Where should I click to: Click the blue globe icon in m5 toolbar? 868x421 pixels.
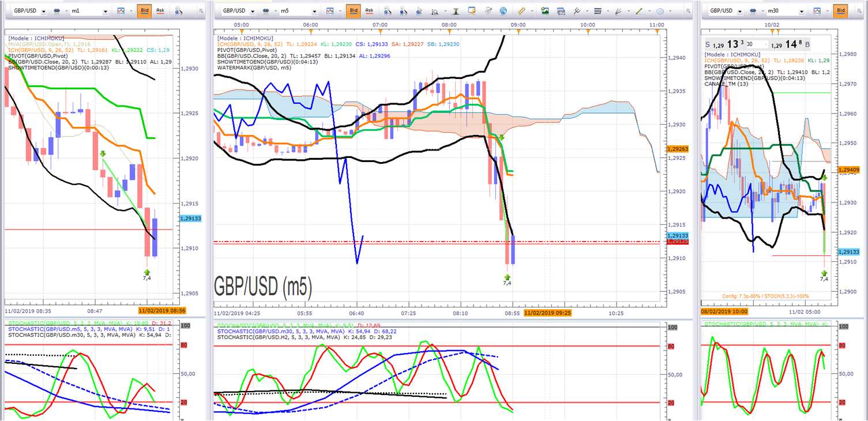pyautogui.click(x=503, y=11)
